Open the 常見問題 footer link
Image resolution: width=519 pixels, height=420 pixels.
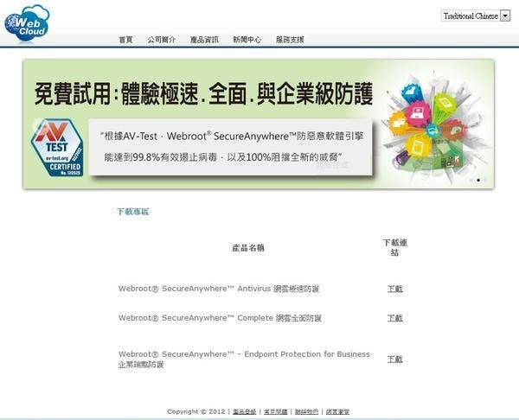point(275,411)
